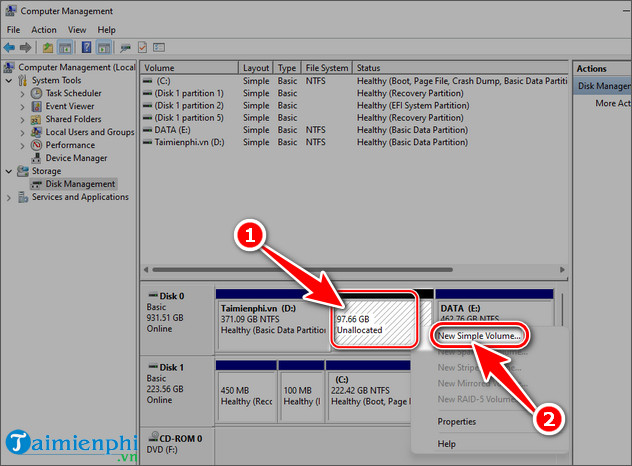632x466 pixels.
Task: Click More Actions in Actions pane
Action: click(613, 104)
